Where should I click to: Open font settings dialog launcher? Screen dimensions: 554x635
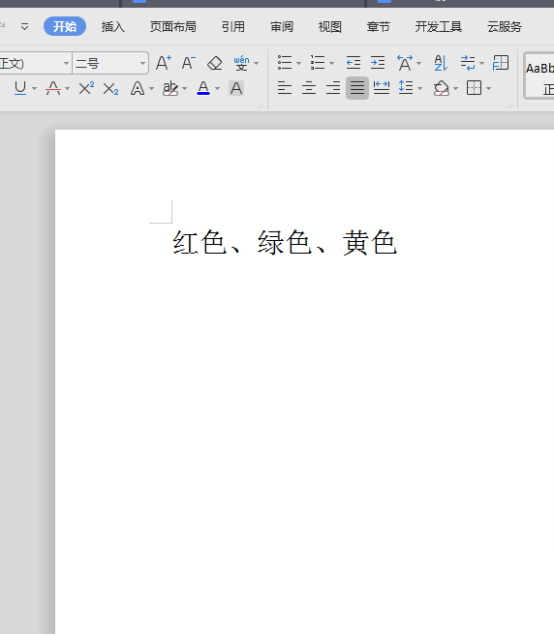260,105
